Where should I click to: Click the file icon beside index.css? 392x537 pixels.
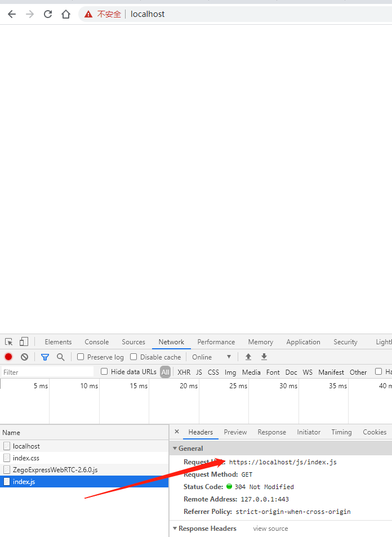[x=7, y=458]
